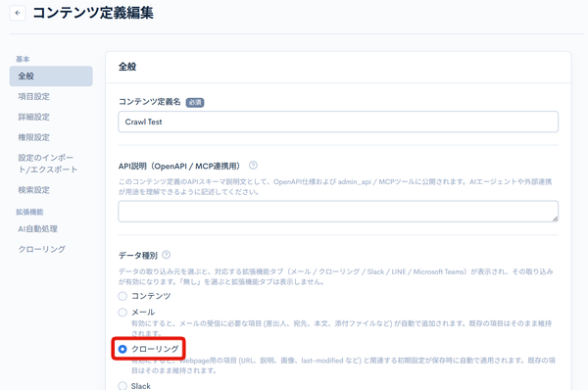
Task: Focus the API説明 textarea
Action: tap(338, 211)
